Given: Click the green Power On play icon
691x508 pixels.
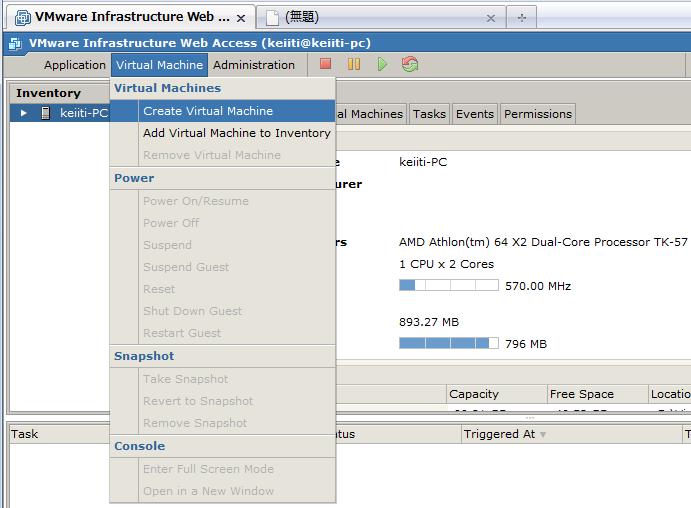Looking at the screenshot, I should (x=382, y=64).
